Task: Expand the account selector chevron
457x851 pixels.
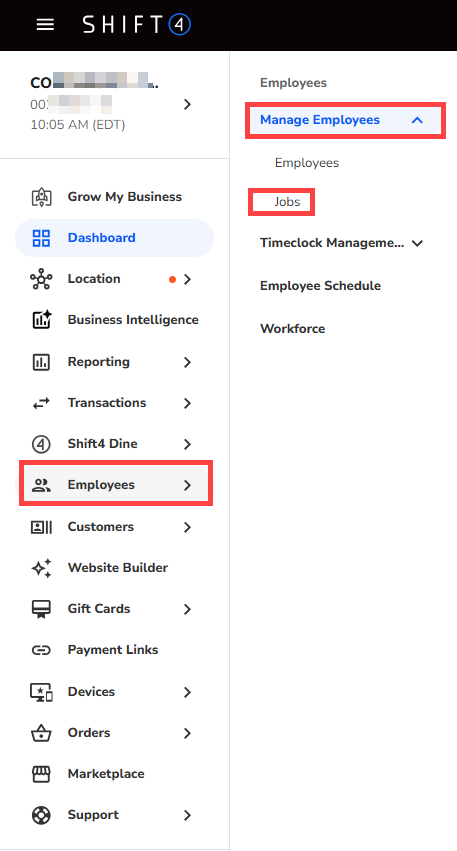Action: [x=188, y=104]
